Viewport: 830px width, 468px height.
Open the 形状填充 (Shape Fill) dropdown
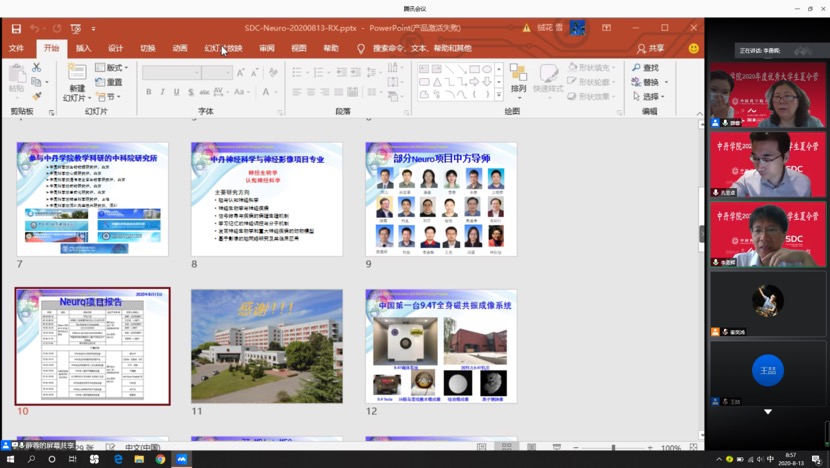pyautogui.click(x=591, y=67)
